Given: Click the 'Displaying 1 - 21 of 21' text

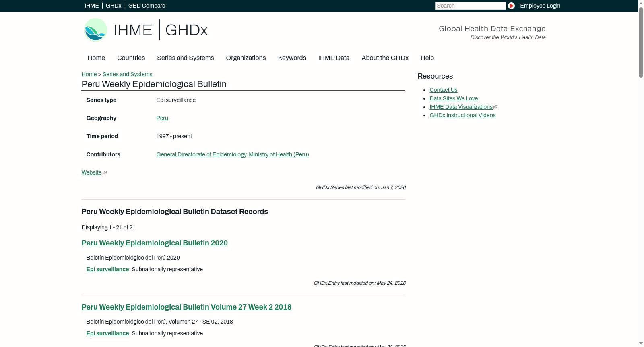Looking at the screenshot, I should point(108,227).
